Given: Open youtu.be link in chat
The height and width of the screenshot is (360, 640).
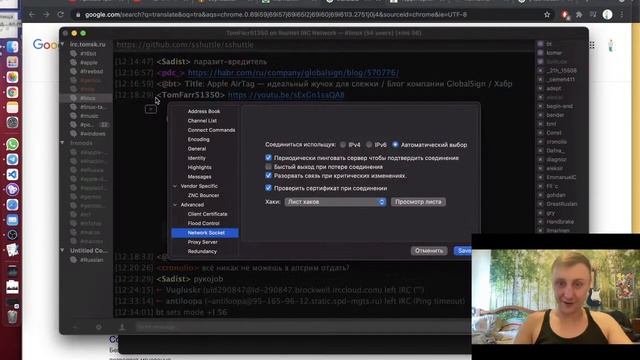Looking at the screenshot, I should [286, 95].
